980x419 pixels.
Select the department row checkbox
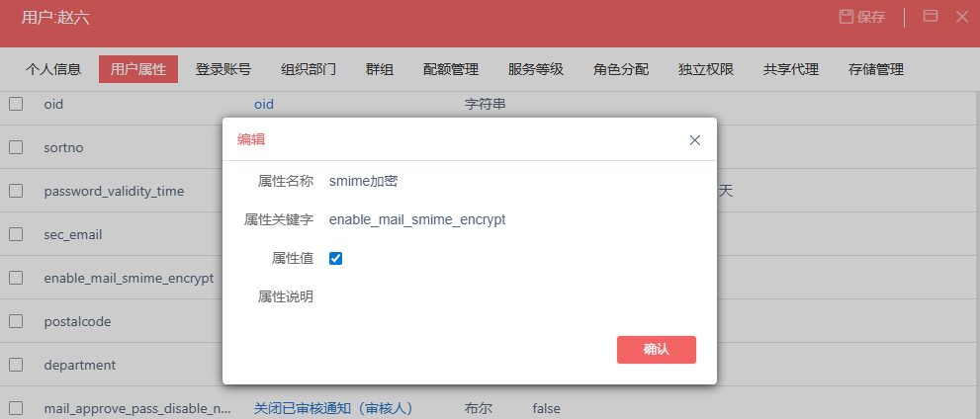tap(16, 365)
